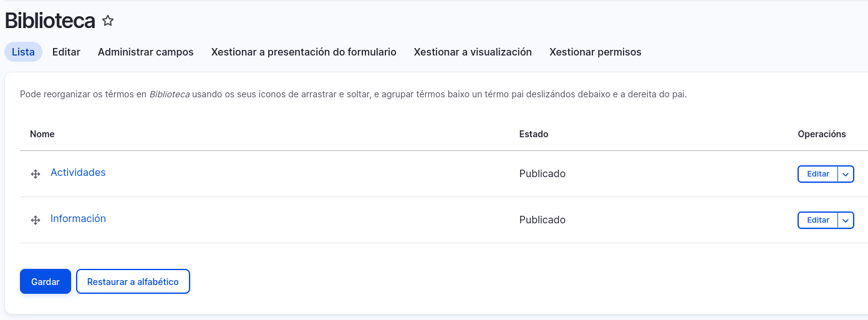Grab the drag handle for Actividades
Image resolution: width=868 pixels, height=320 pixels.
pyautogui.click(x=36, y=174)
